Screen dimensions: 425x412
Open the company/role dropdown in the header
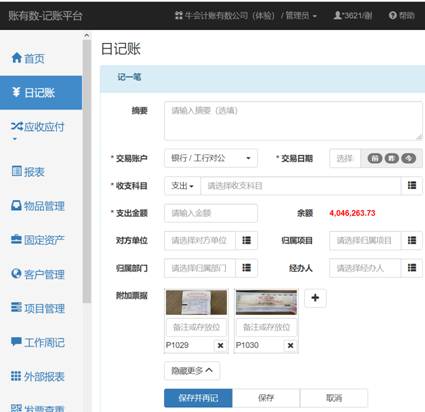click(x=246, y=15)
